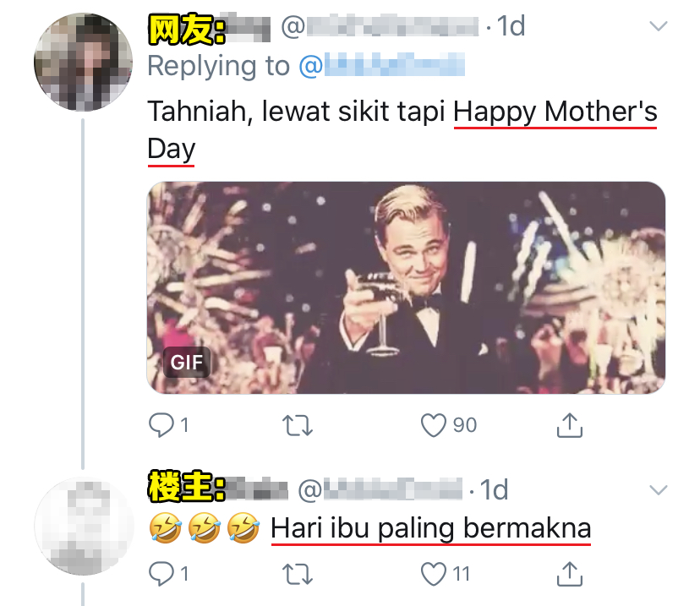
Task: Click the GIF badge on the image
Action: [x=187, y=363]
